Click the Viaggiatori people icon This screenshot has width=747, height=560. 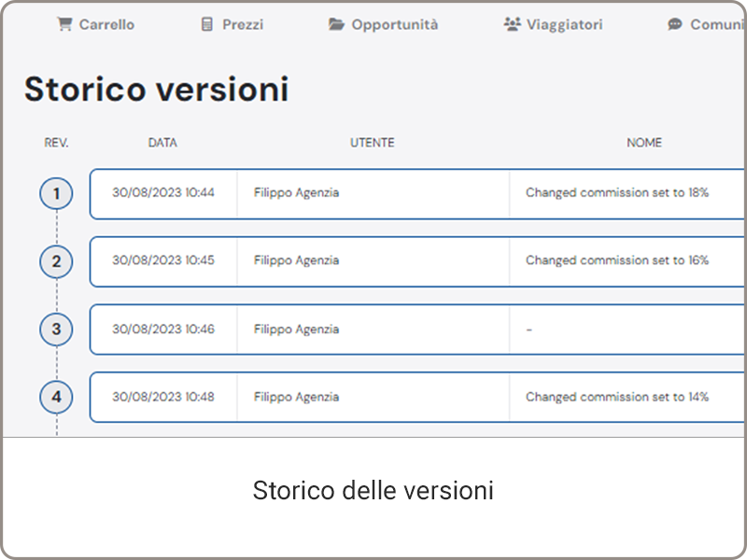click(512, 24)
